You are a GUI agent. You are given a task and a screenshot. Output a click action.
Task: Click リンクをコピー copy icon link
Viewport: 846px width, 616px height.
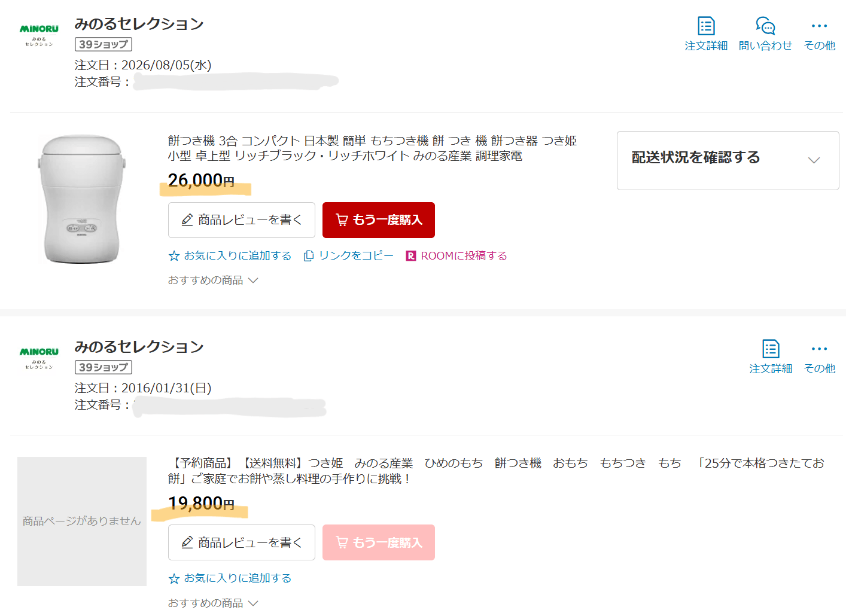point(348,256)
